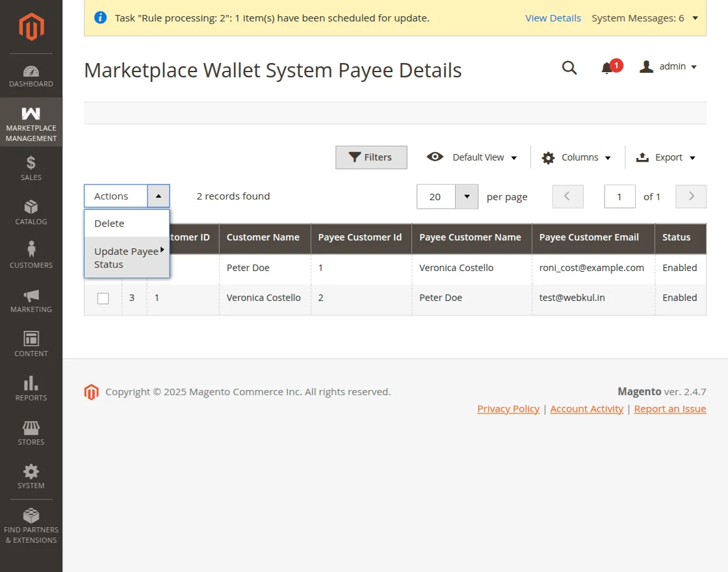Open the global search magnifier

[x=569, y=68]
